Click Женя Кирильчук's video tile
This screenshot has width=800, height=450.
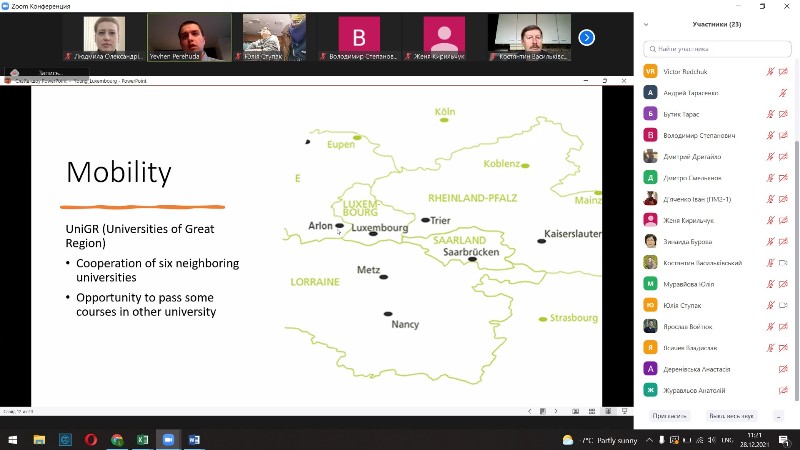(444, 38)
